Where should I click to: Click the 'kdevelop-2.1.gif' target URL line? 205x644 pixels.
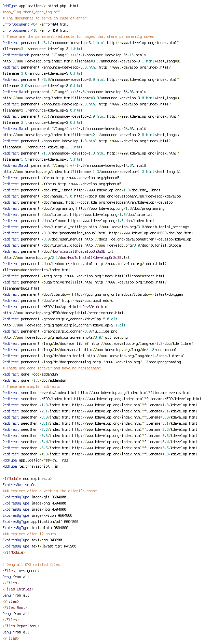pyautogui.click(x=64, y=325)
